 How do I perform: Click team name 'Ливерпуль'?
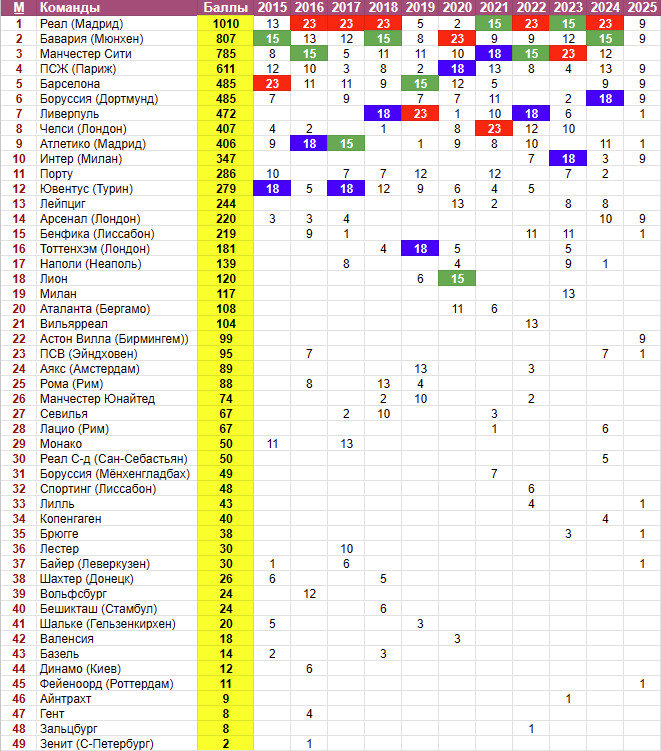pyautogui.click(x=69, y=114)
